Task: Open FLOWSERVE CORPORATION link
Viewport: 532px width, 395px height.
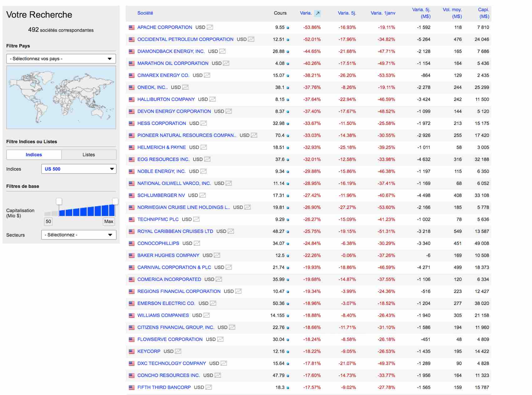Action: point(170,339)
